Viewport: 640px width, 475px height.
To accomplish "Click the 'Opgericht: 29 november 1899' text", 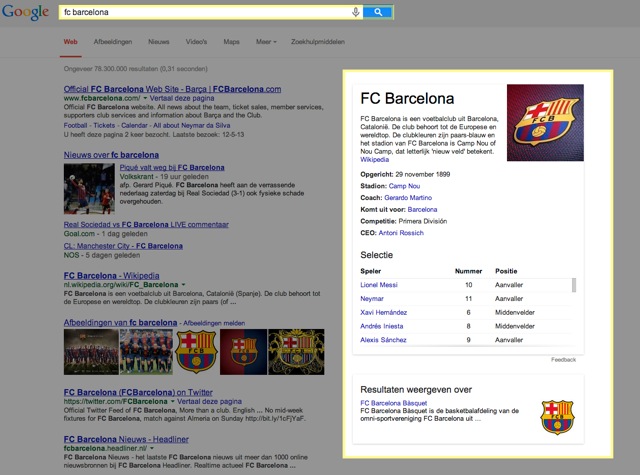I will pyautogui.click(x=405, y=174).
